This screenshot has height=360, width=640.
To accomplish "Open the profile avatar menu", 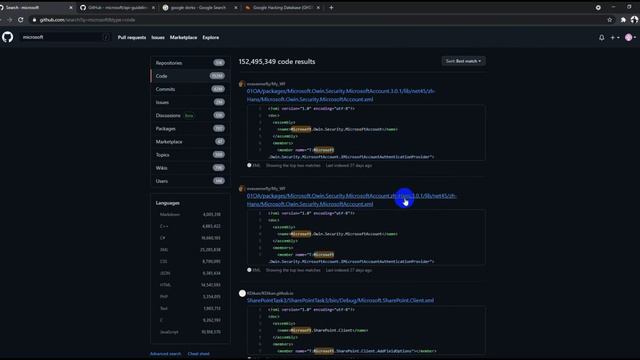I will [x=630, y=38].
